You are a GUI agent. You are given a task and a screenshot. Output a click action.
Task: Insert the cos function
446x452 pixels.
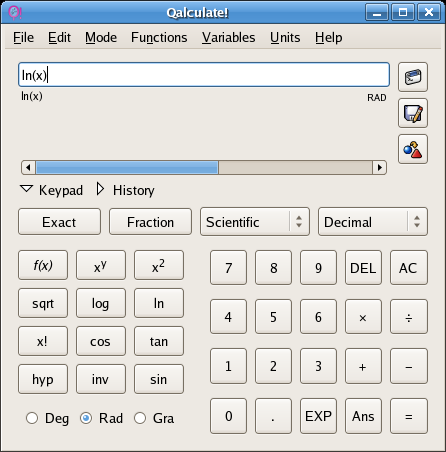pos(101,341)
